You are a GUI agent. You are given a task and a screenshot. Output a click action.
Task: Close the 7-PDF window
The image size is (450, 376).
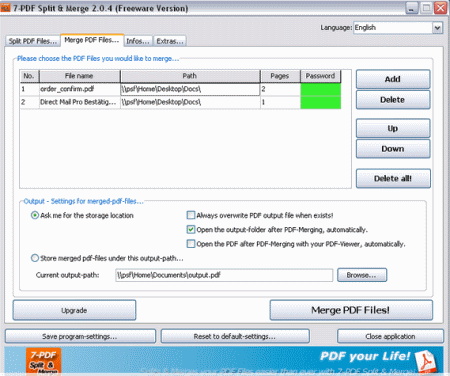pos(441,8)
